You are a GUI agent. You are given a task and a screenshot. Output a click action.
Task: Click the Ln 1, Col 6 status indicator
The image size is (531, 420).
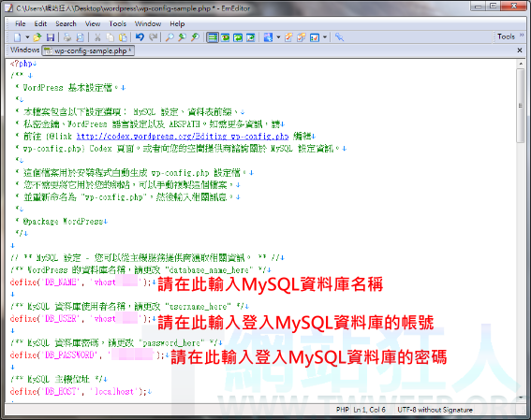click(x=370, y=410)
